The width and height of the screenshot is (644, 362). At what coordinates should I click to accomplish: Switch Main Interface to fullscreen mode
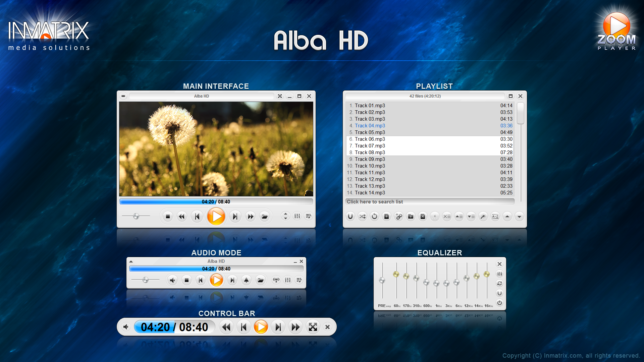(280, 96)
